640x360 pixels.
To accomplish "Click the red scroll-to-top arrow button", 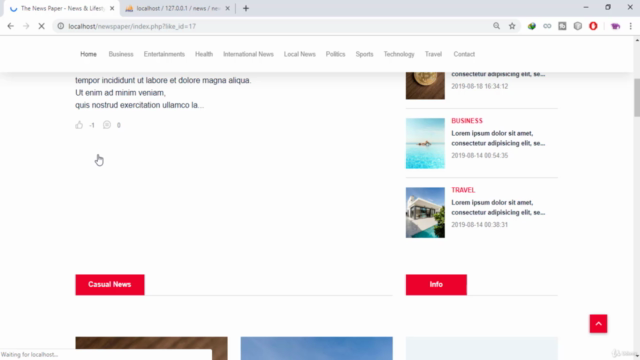I will [598, 324].
